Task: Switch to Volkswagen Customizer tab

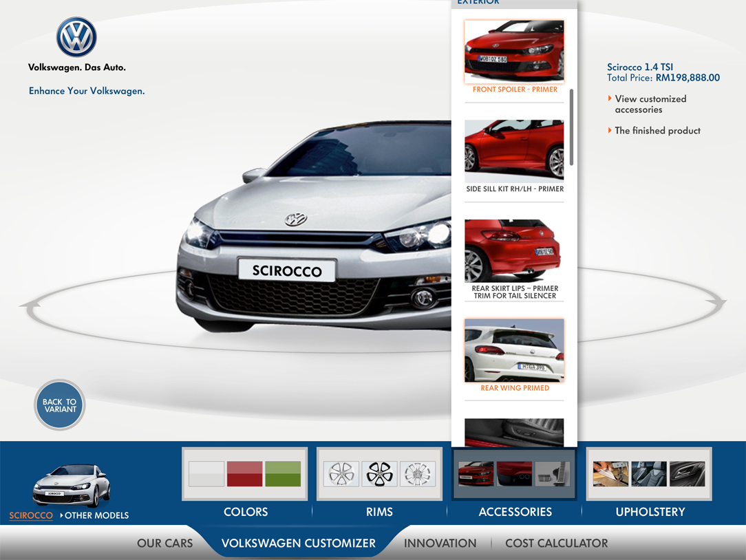Action: point(298,543)
